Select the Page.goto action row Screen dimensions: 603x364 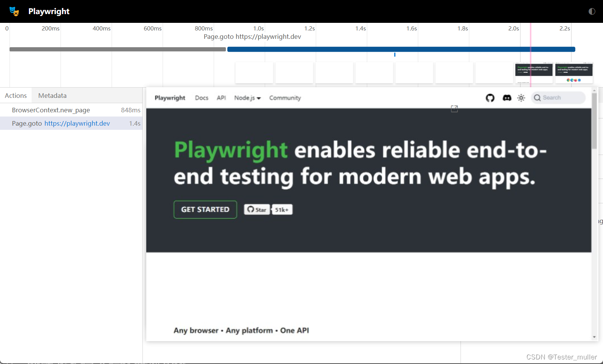click(x=71, y=123)
